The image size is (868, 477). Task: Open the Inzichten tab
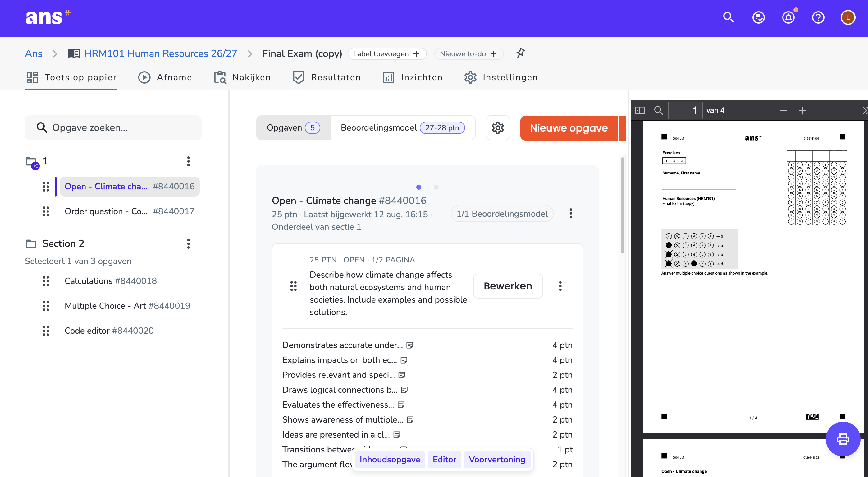coord(413,77)
